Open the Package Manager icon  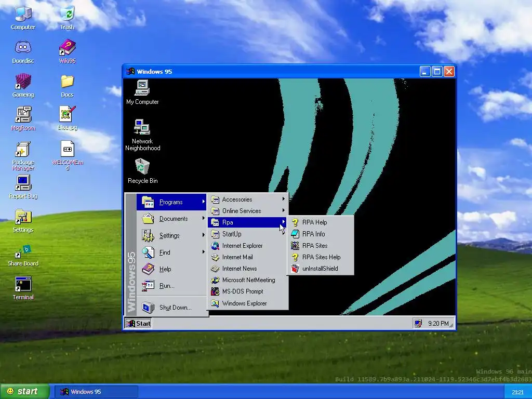click(23, 156)
